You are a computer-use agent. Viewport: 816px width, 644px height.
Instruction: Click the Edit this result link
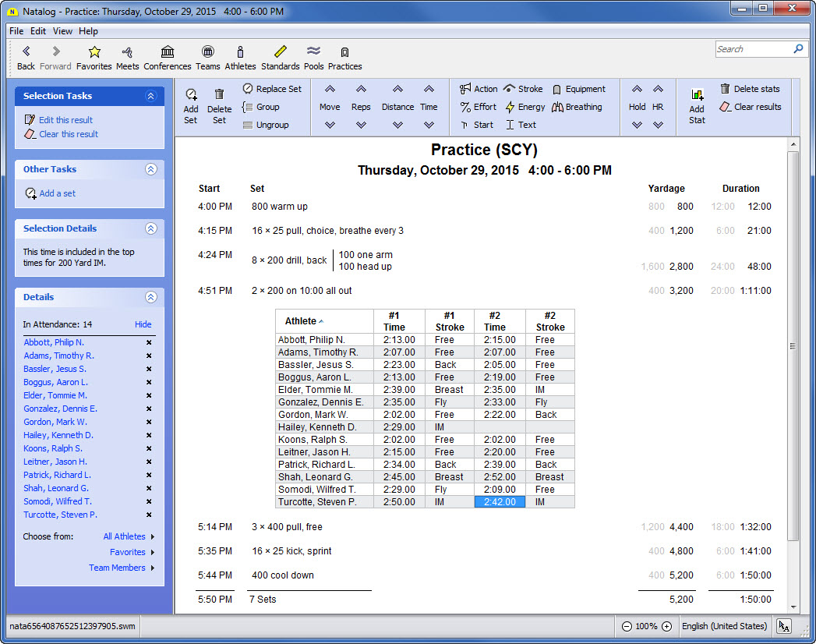(x=65, y=120)
